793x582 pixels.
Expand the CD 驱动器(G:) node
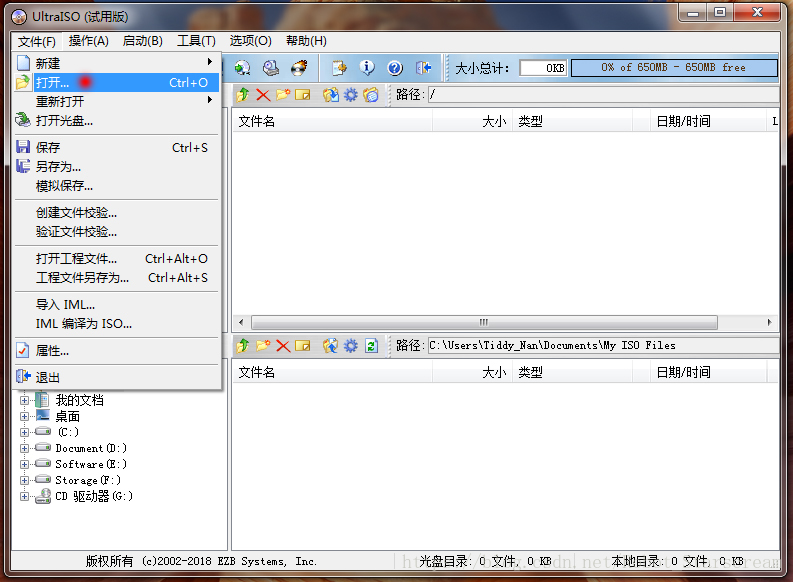click(x=24, y=496)
